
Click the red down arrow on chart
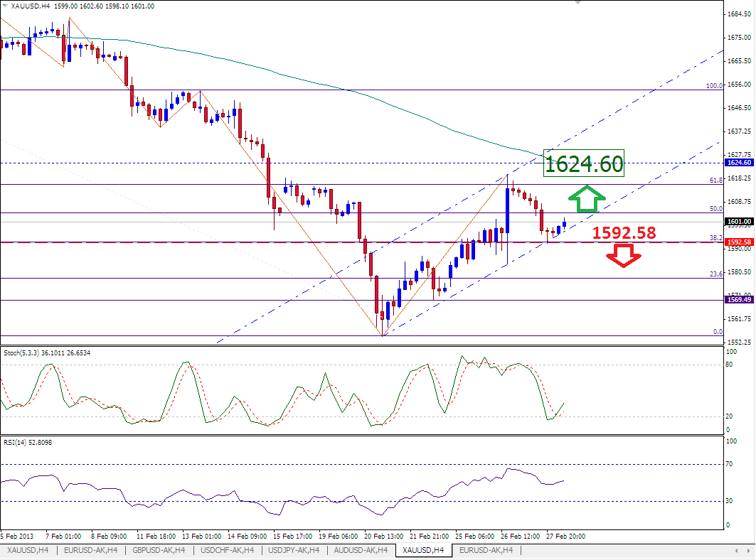(624, 256)
